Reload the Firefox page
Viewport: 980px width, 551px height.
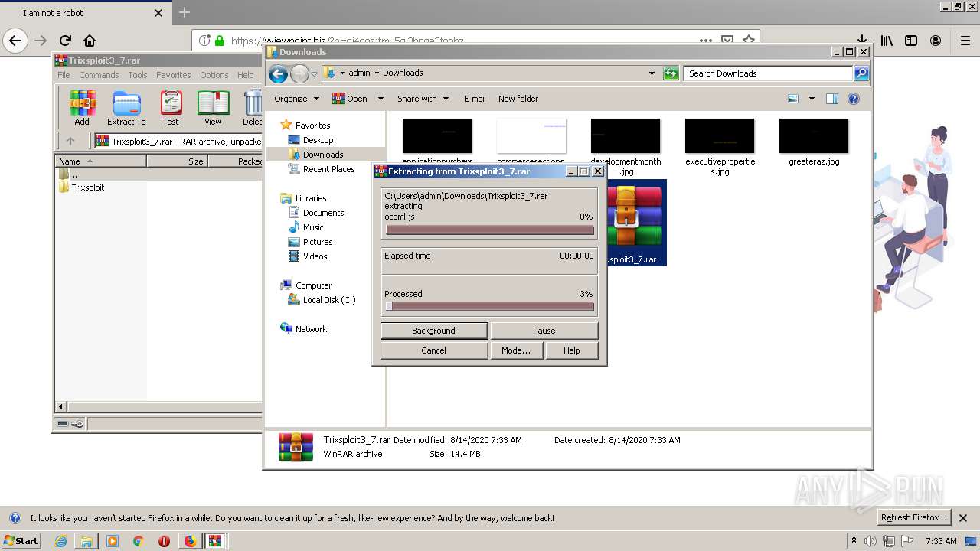tap(65, 41)
